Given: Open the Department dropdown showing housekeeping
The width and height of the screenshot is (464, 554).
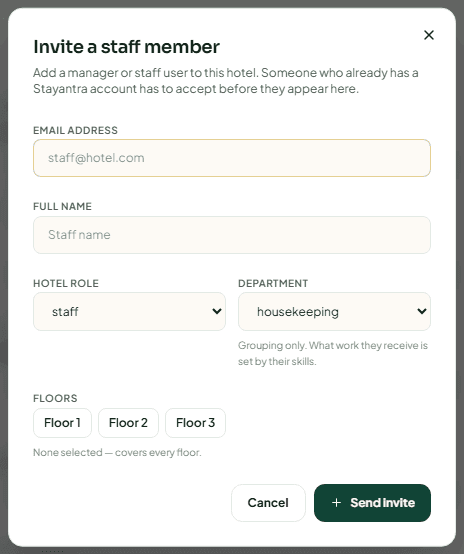Looking at the screenshot, I should tap(334, 312).
